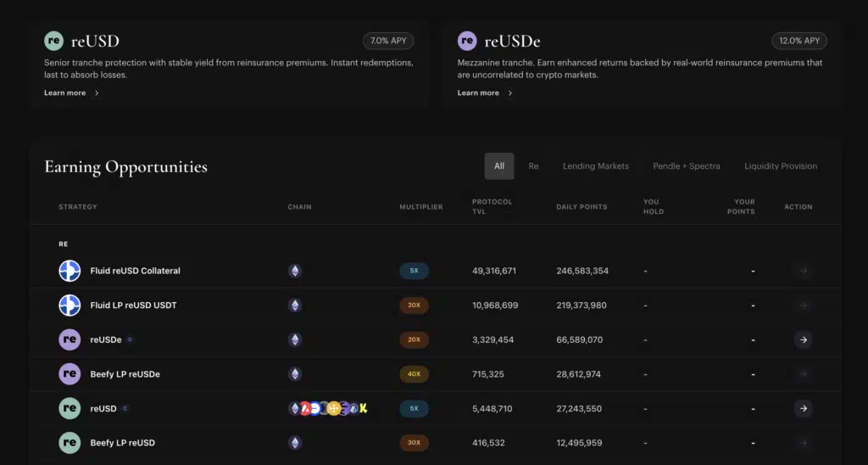The image size is (868, 465).
Task: Open the reUSDe row action arrow
Action: (804, 339)
